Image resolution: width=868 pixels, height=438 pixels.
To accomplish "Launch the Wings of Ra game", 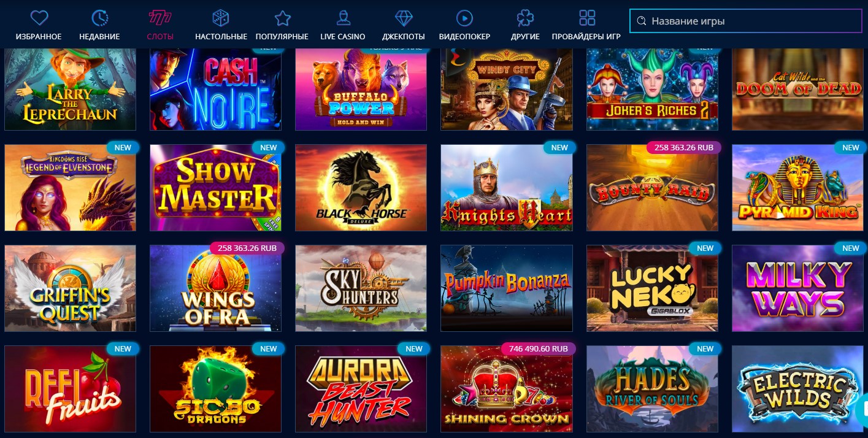I will tap(215, 288).
